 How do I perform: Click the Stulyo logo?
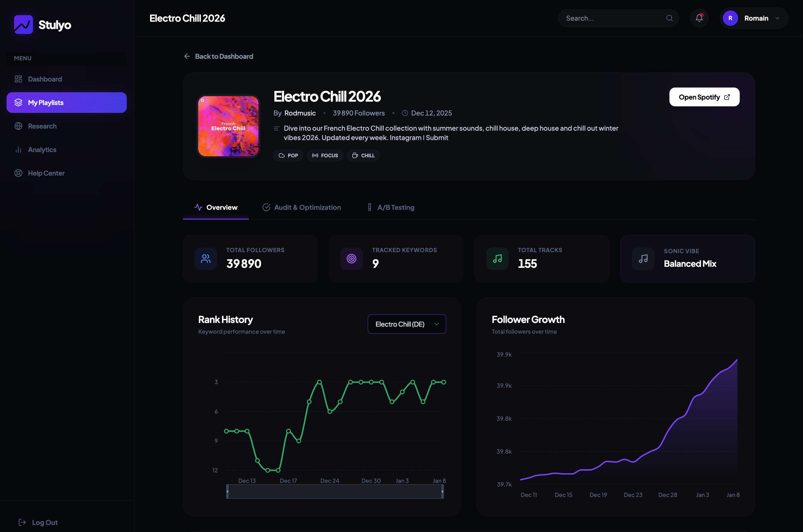(42, 24)
